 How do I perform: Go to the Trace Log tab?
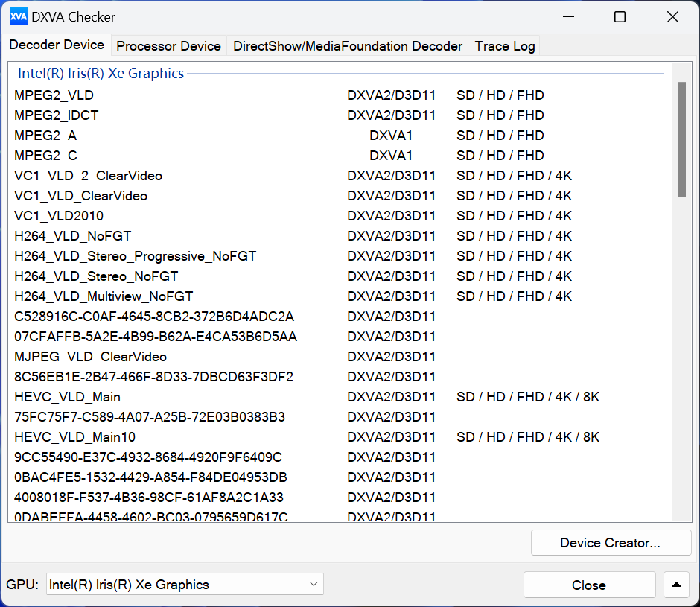504,46
